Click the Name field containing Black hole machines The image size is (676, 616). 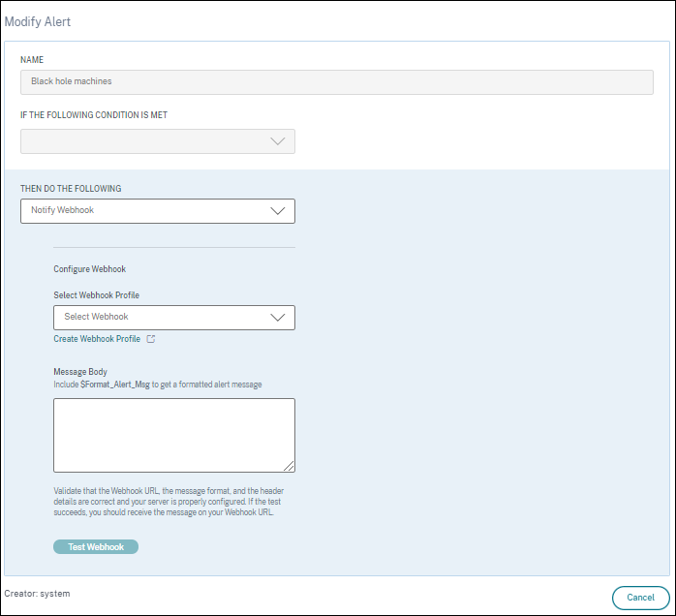[336, 81]
